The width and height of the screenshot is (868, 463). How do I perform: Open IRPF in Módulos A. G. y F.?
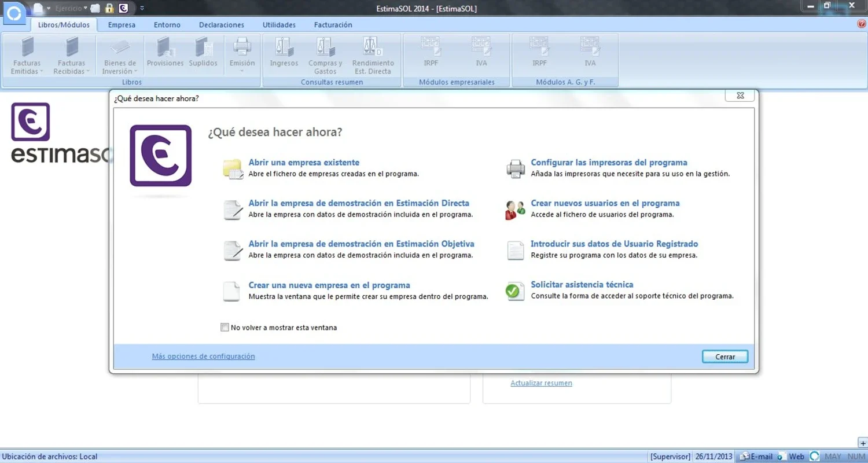coord(539,52)
